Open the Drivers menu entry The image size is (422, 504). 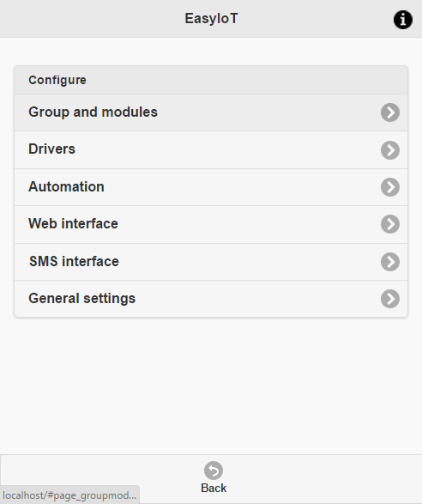[211, 150]
